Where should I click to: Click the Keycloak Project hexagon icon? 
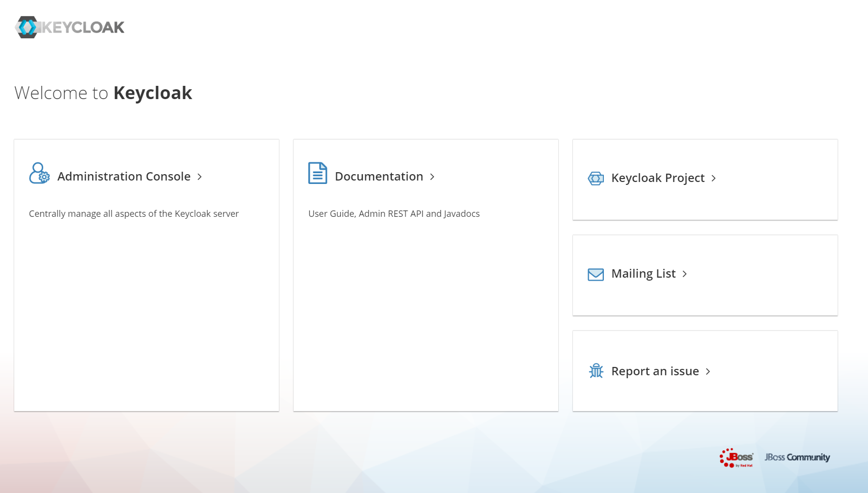[x=596, y=179]
